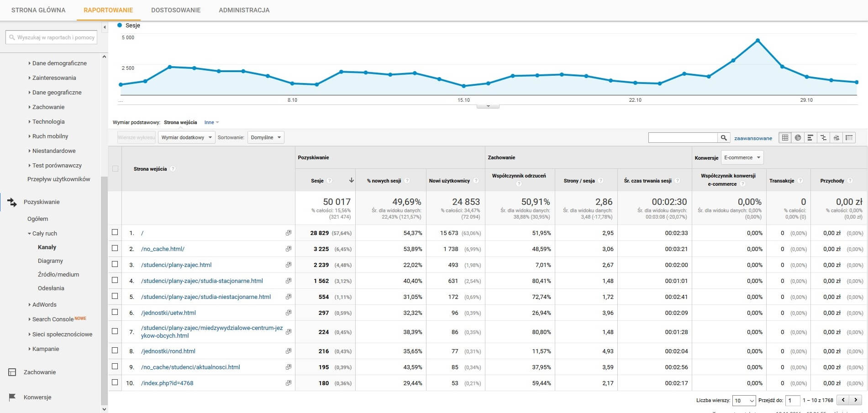Open Konwersje section in sidebar
868x413 pixels.
[x=37, y=397]
